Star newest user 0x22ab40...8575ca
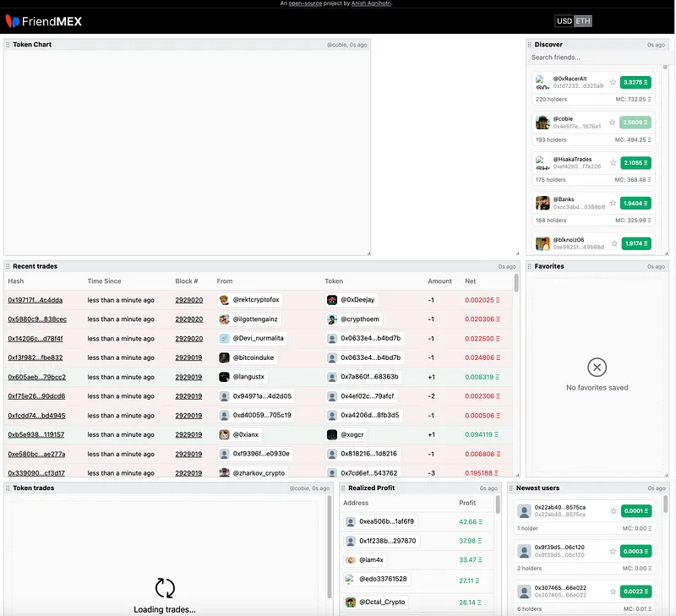 pyautogui.click(x=613, y=511)
